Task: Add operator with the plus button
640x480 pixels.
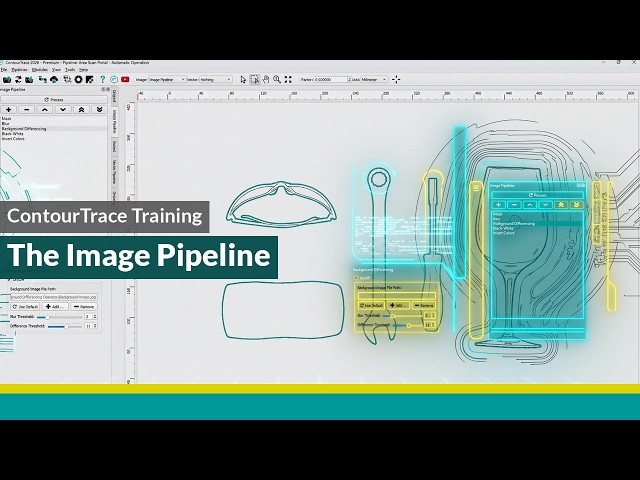Action: pyautogui.click(x=9, y=109)
